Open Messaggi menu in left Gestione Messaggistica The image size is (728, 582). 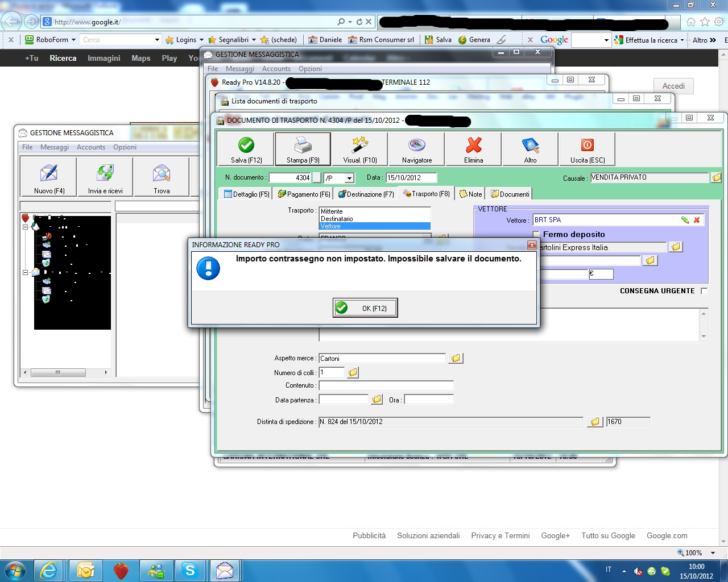[55, 147]
